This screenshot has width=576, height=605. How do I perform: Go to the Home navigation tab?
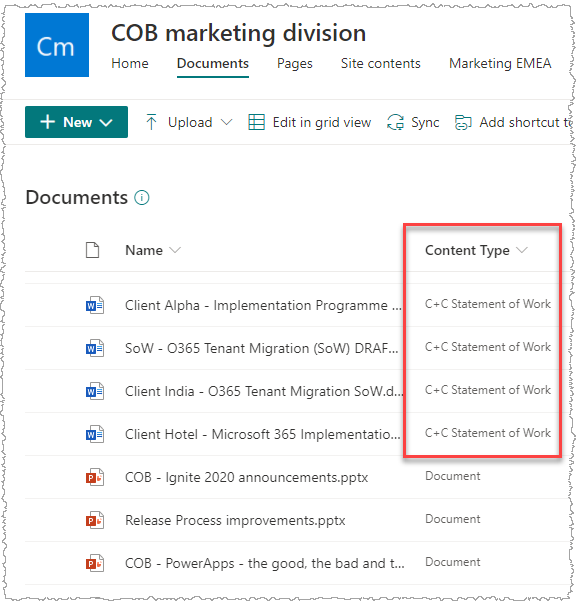tap(130, 63)
